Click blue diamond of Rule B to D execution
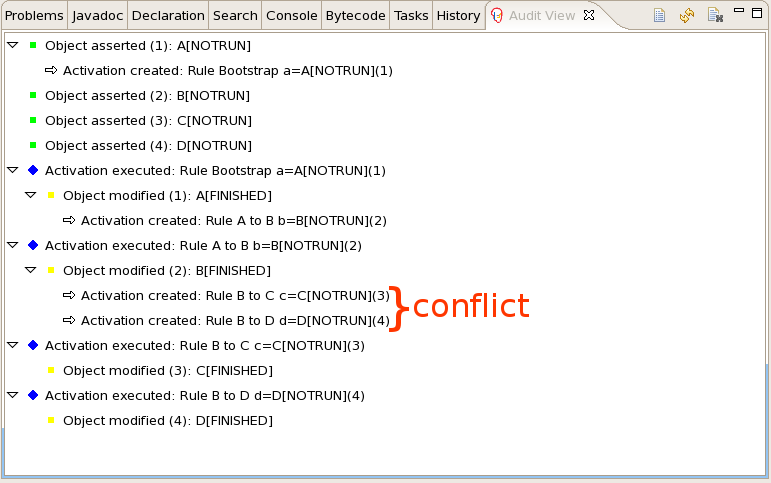 (x=33, y=395)
